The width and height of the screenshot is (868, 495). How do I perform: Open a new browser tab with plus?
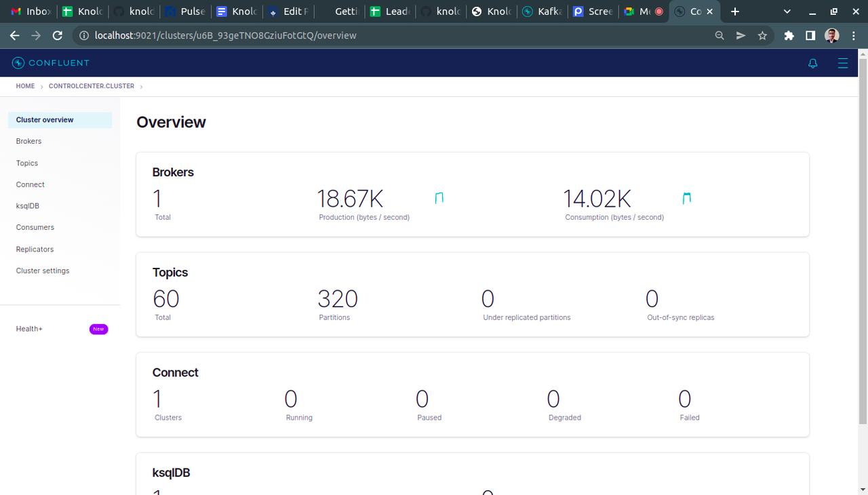click(735, 12)
